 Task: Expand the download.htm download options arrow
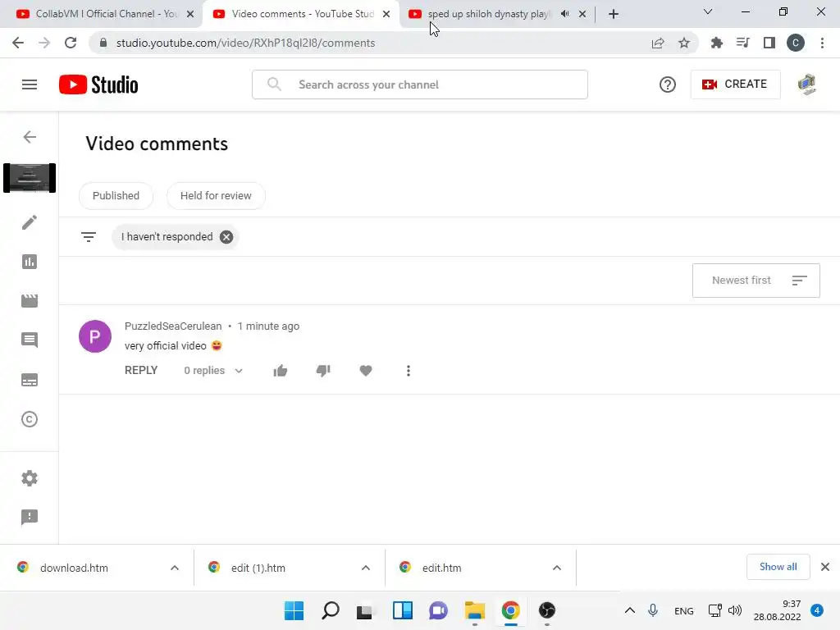click(175, 568)
